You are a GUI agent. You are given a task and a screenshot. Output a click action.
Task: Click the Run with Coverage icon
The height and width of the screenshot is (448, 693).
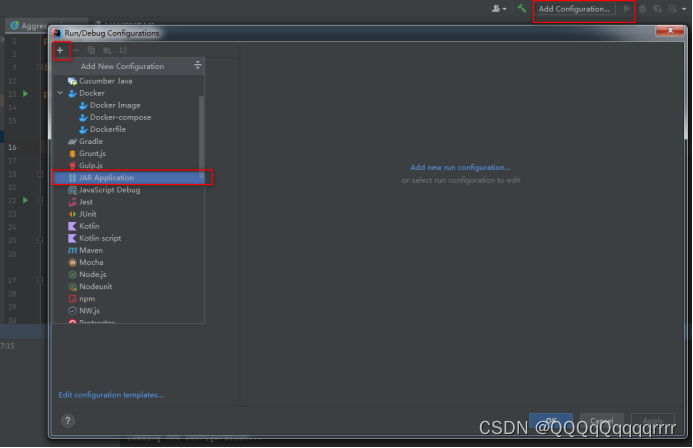click(658, 9)
